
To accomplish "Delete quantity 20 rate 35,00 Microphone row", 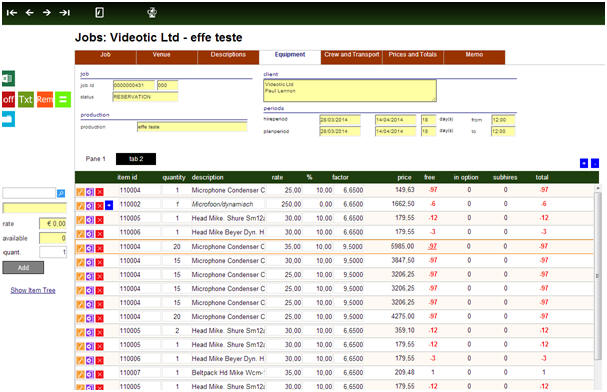I will click(x=99, y=248).
